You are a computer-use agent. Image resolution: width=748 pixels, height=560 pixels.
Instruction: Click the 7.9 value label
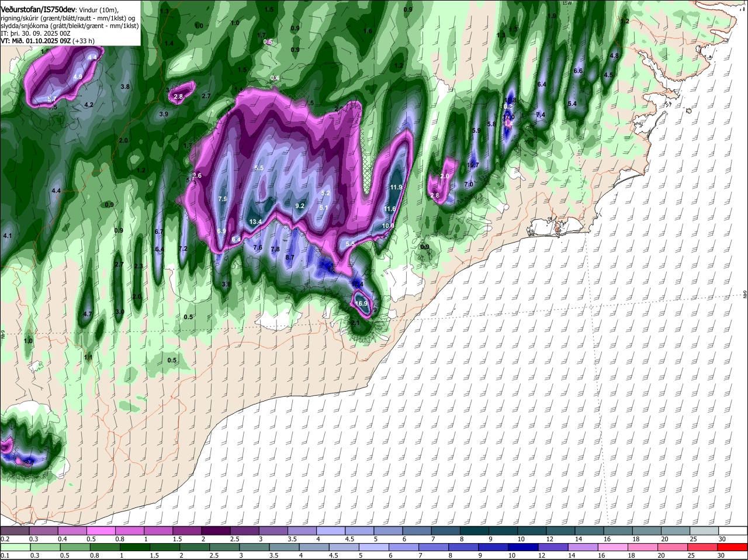click(223, 199)
